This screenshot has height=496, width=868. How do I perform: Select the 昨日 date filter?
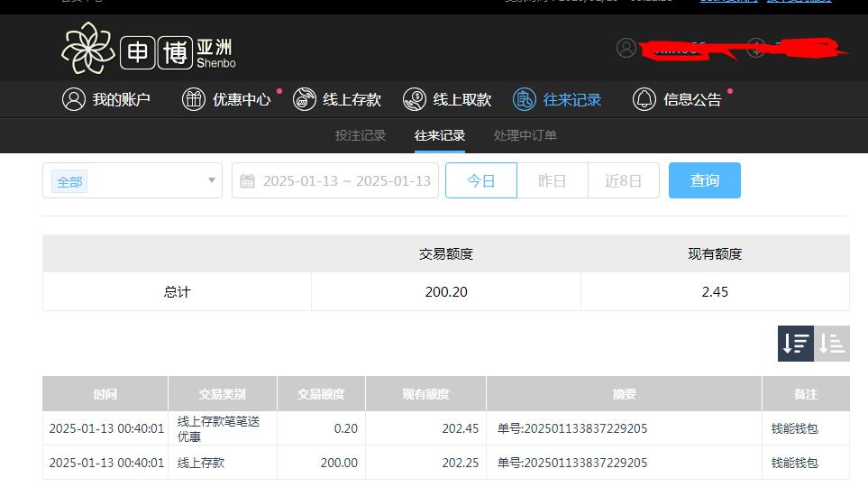[x=552, y=180]
